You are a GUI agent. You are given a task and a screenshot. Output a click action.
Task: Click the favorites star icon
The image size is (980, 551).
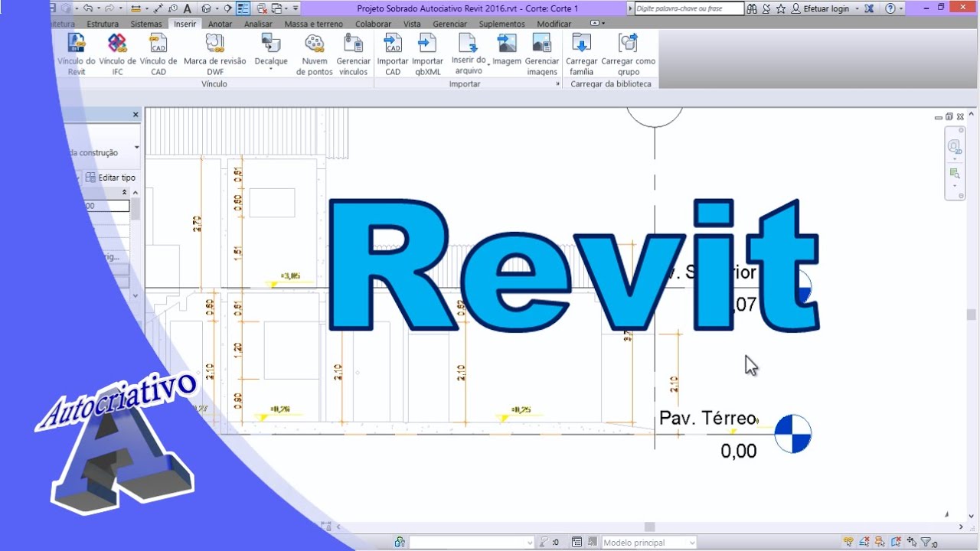coord(781,8)
